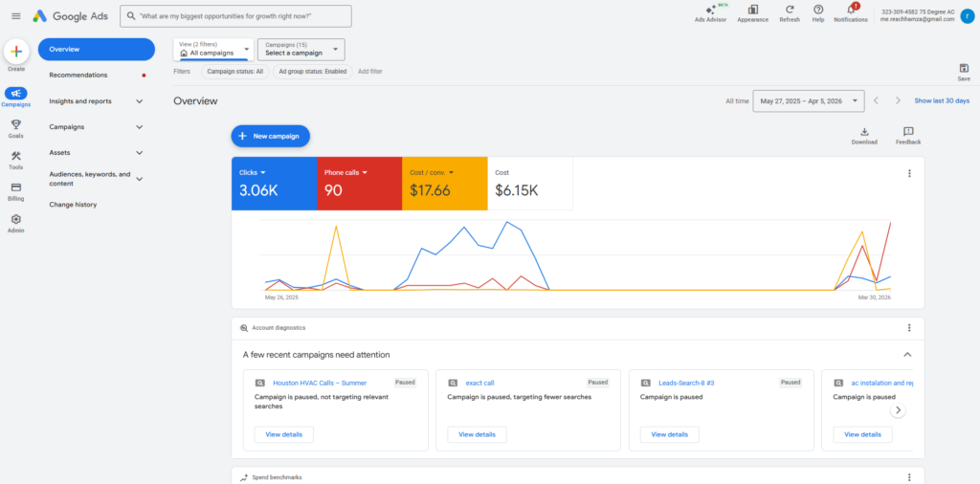980x484 pixels.
Task: Expand Campaigns sidebar section
Action: pyautogui.click(x=140, y=127)
